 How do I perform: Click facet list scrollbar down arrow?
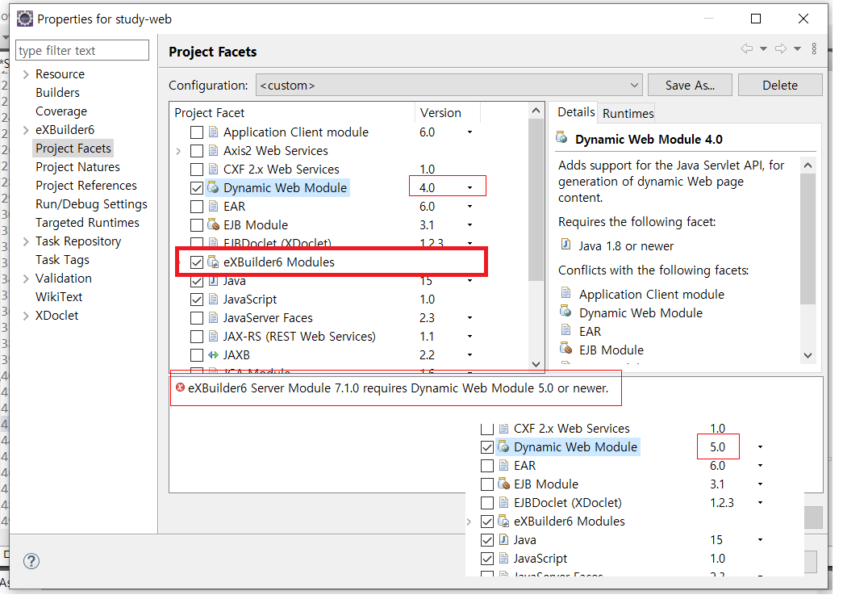[x=536, y=364]
